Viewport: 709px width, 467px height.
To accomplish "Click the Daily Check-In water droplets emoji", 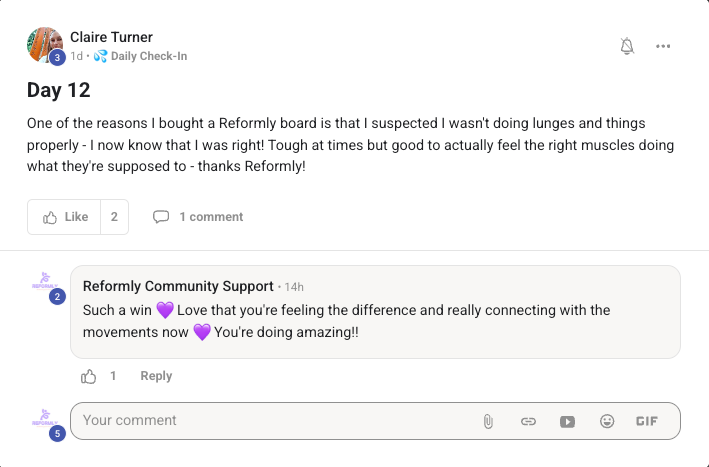I will coord(100,56).
